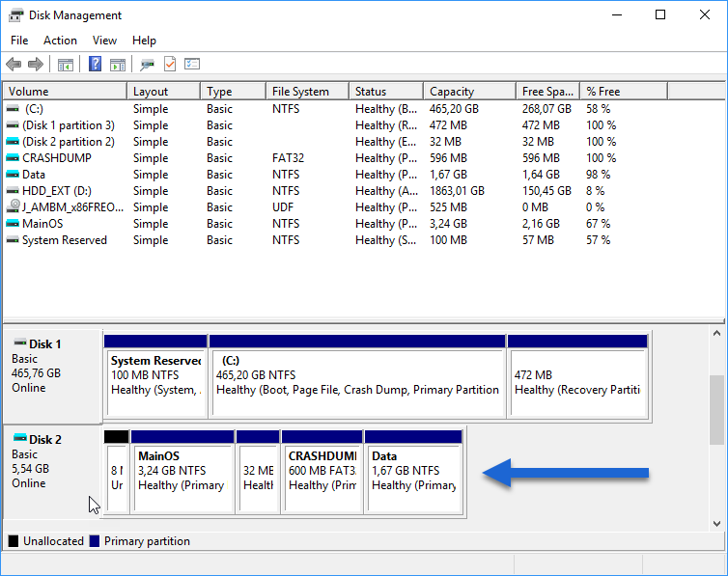This screenshot has height=576, width=728.
Task: Click the 1863,01 GB capacity cell
Action: [457, 191]
